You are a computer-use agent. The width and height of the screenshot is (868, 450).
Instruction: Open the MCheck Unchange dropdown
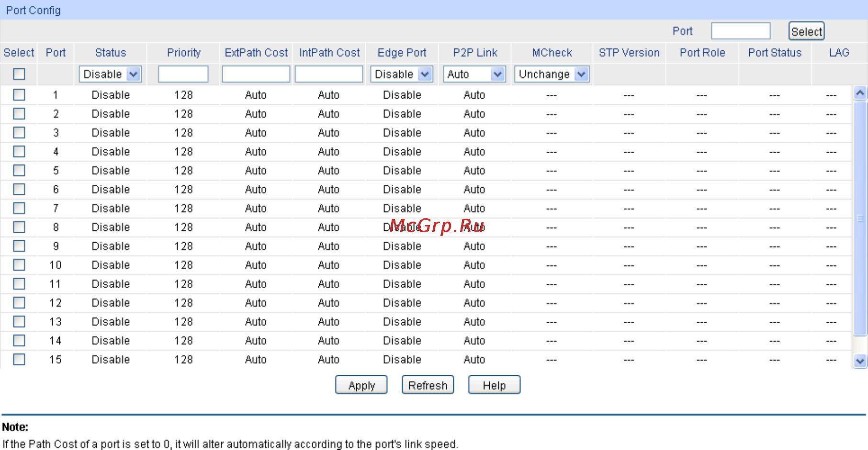pos(552,74)
